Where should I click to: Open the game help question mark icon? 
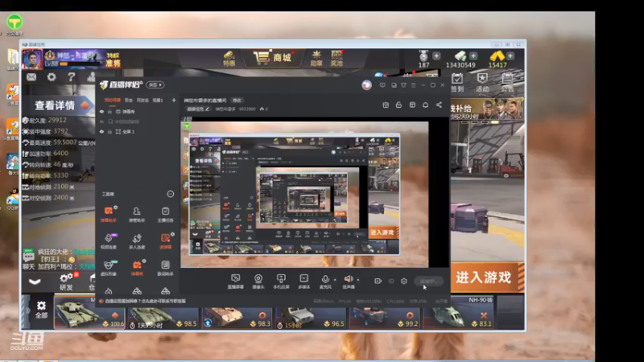[71, 76]
